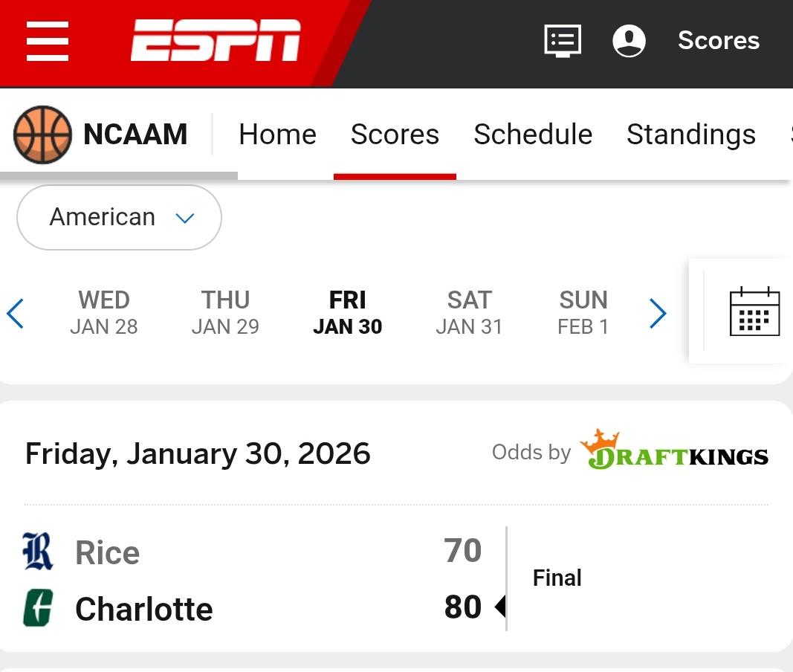Click the ESPN logo
This screenshot has height=672, width=793.
(x=216, y=41)
